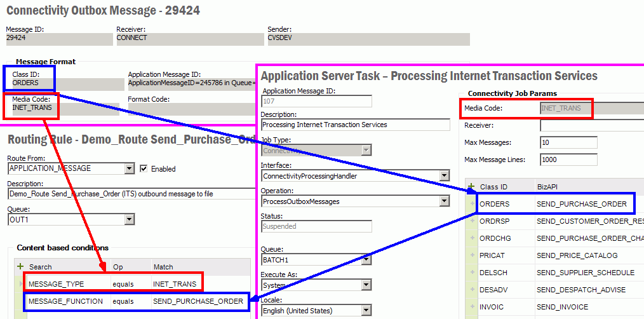Open the Locale English dropdown
Viewport: 644px width, 319px height.
[x=366, y=311]
